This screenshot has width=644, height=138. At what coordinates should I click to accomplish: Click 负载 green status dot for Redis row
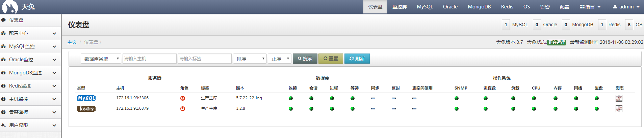click(x=513, y=109)
